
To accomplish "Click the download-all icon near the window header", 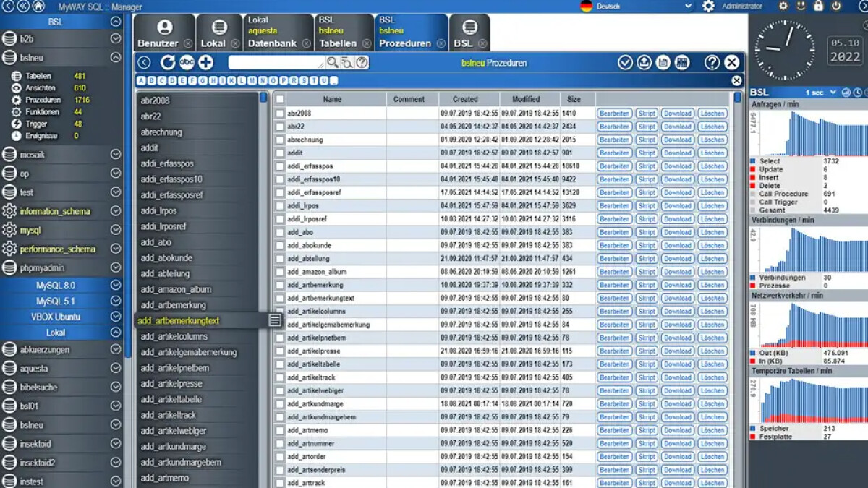I will [x=644, y=62].
